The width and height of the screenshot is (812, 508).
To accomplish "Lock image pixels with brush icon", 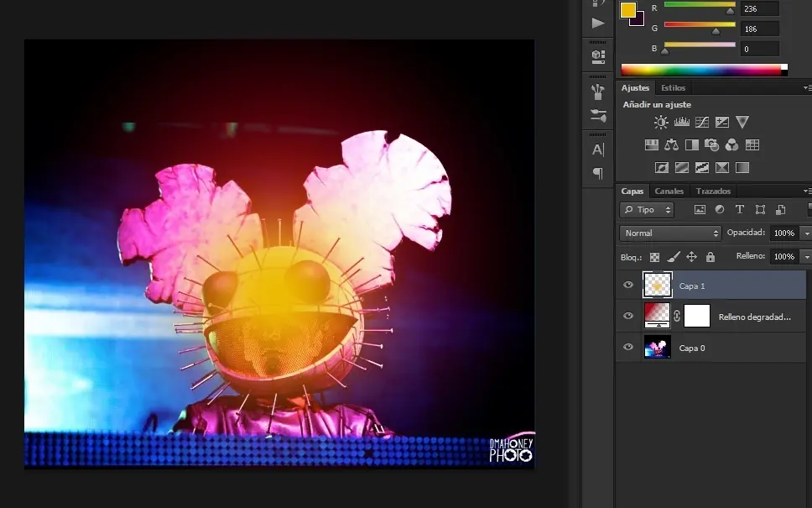I will point(674,257).
